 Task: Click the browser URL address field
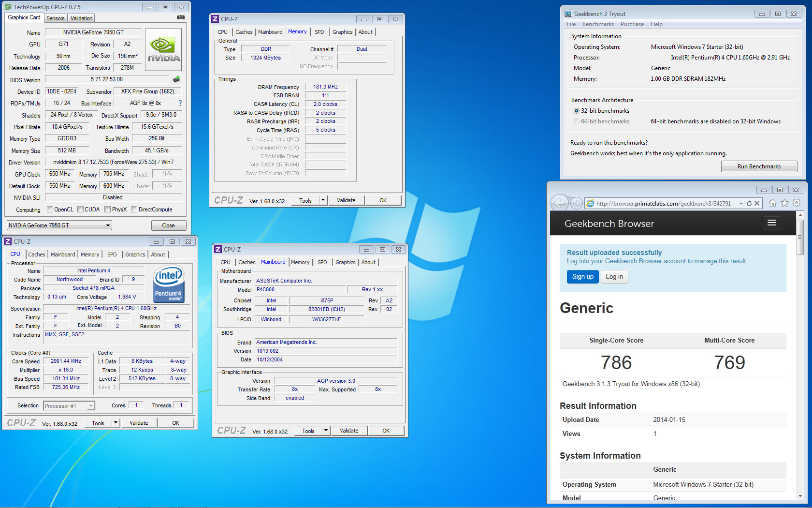(x=664, y=204)
